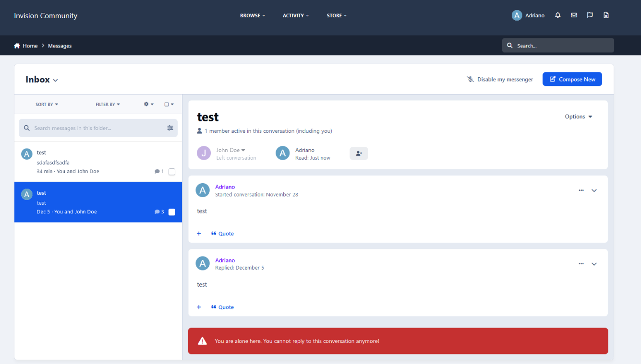Click Disable my messenger link
This screenshot has width=641, height=364.
(x=500, y=80)
